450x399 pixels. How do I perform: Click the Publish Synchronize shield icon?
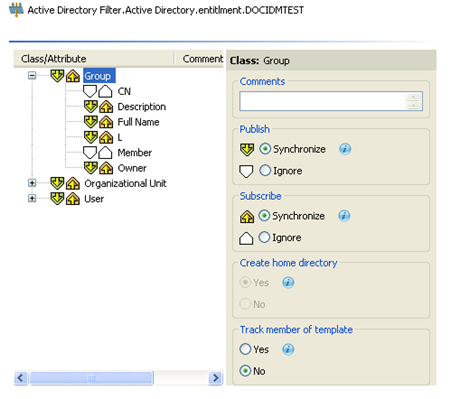247,150
